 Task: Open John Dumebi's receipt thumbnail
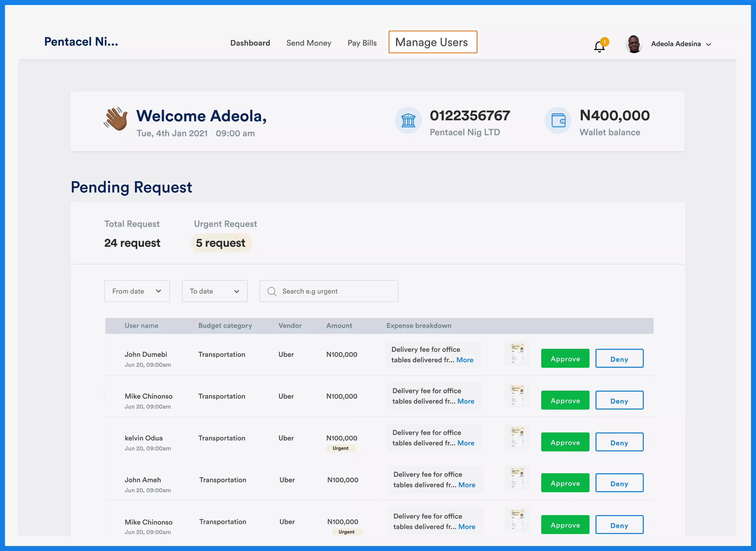click(x=517, y=354)
